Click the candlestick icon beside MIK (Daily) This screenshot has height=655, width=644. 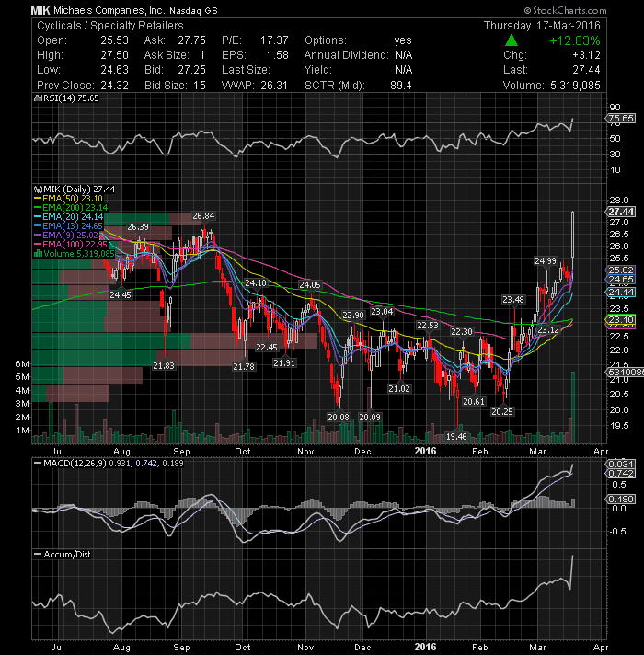point(38,190)
